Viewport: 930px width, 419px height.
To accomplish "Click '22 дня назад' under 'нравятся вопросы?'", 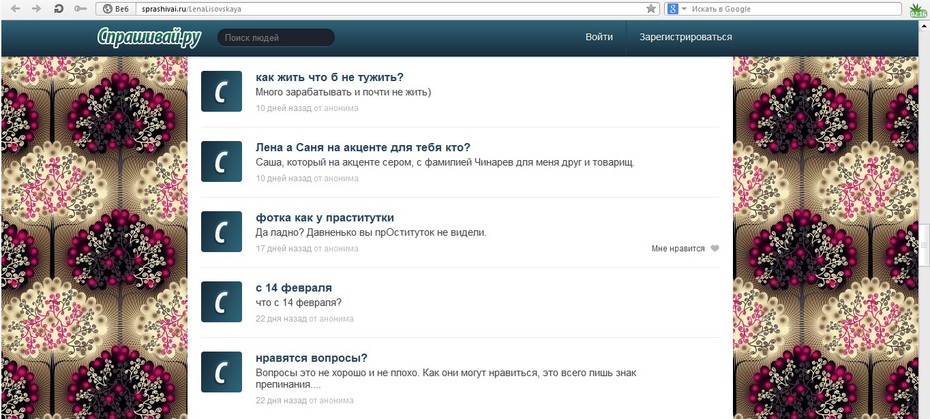I will pos(281,401).
